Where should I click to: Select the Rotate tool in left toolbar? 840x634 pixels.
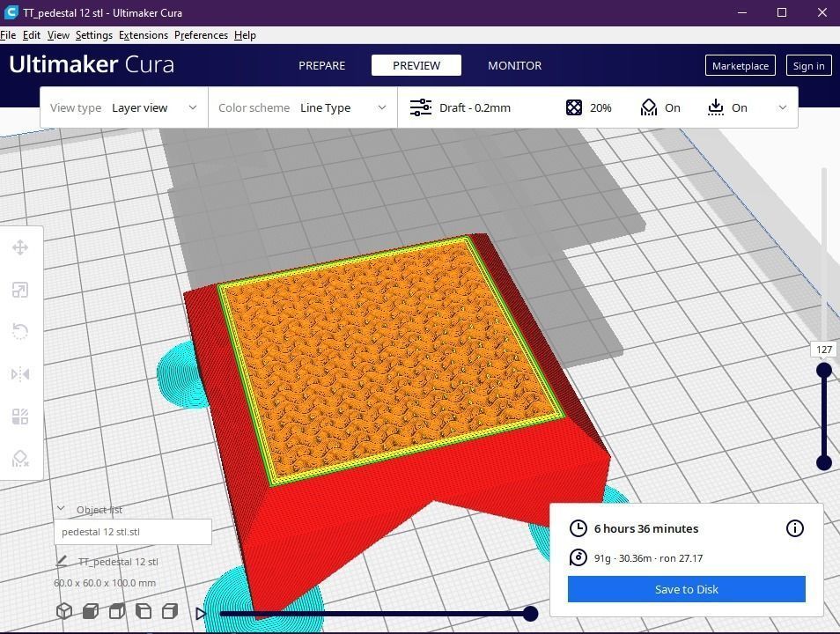[x=20, y=331]
